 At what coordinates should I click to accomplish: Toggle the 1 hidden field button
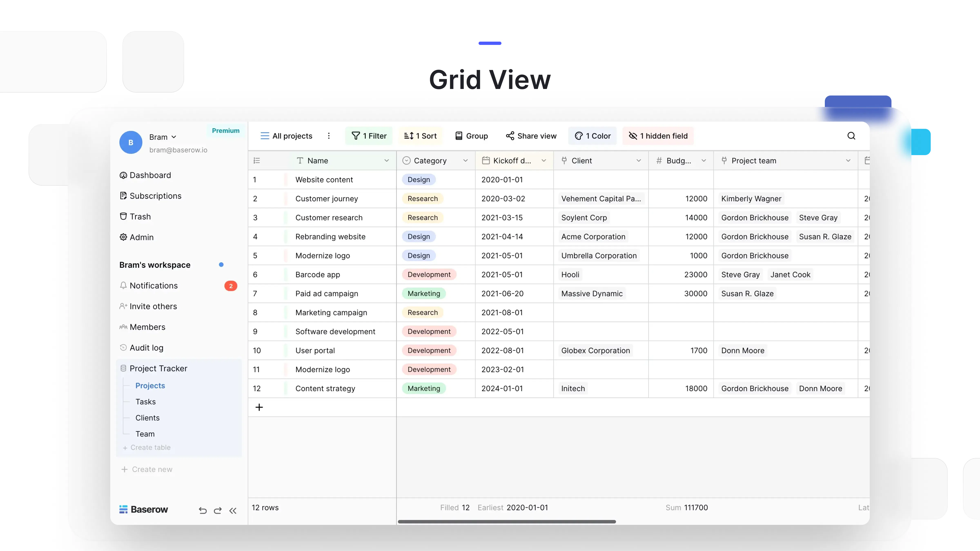[658, 136]
